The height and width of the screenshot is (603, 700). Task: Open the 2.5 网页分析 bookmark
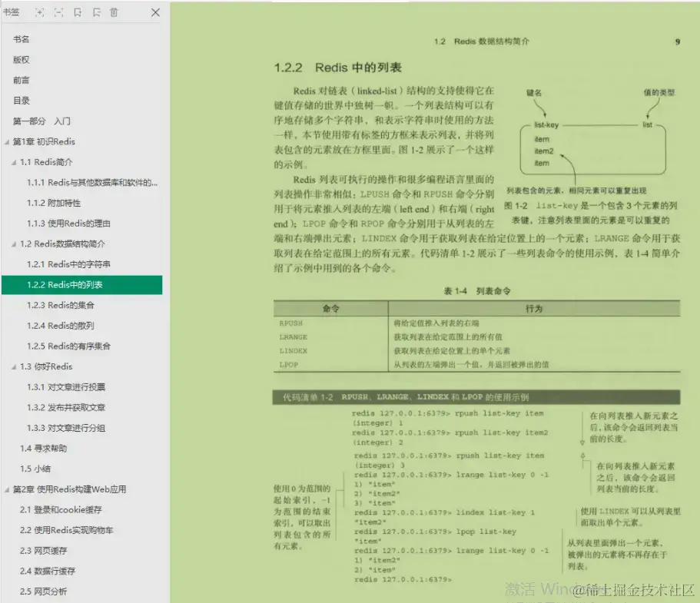(43, 591)
